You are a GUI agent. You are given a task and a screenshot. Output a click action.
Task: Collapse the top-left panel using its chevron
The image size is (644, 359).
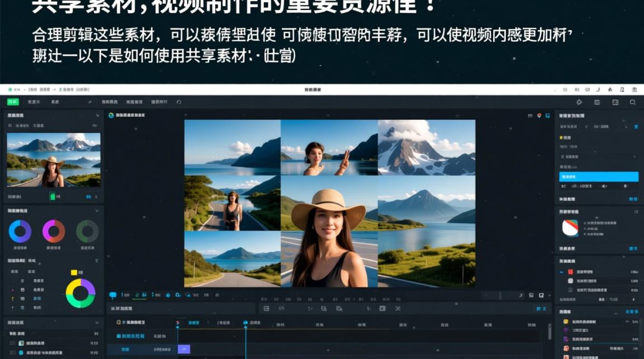click(98, 115)
